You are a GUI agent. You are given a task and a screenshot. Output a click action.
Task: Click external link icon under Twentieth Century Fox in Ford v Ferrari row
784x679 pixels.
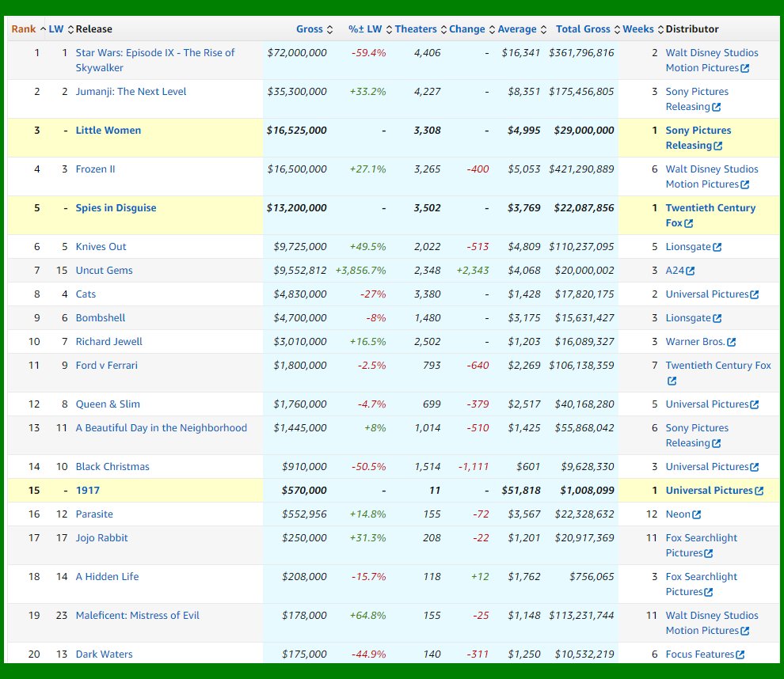(672, 381)
